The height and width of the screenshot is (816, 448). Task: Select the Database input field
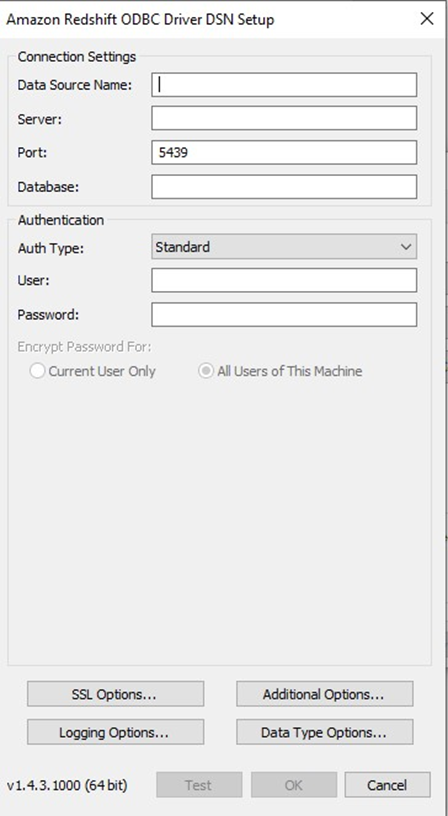[x=284, y=187]
